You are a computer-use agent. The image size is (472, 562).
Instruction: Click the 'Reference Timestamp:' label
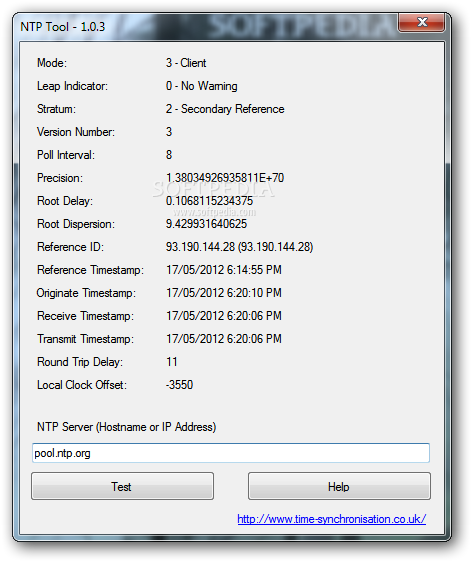click(90, 270)
